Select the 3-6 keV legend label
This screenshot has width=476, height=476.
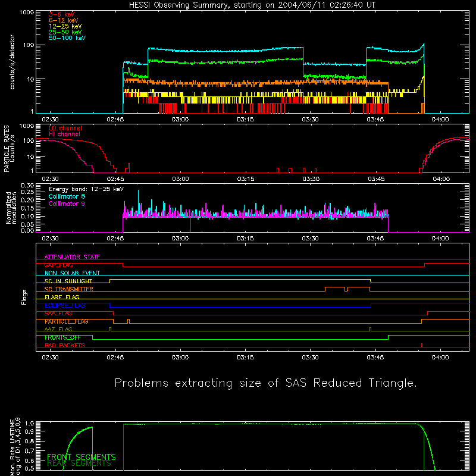(61, 14)
